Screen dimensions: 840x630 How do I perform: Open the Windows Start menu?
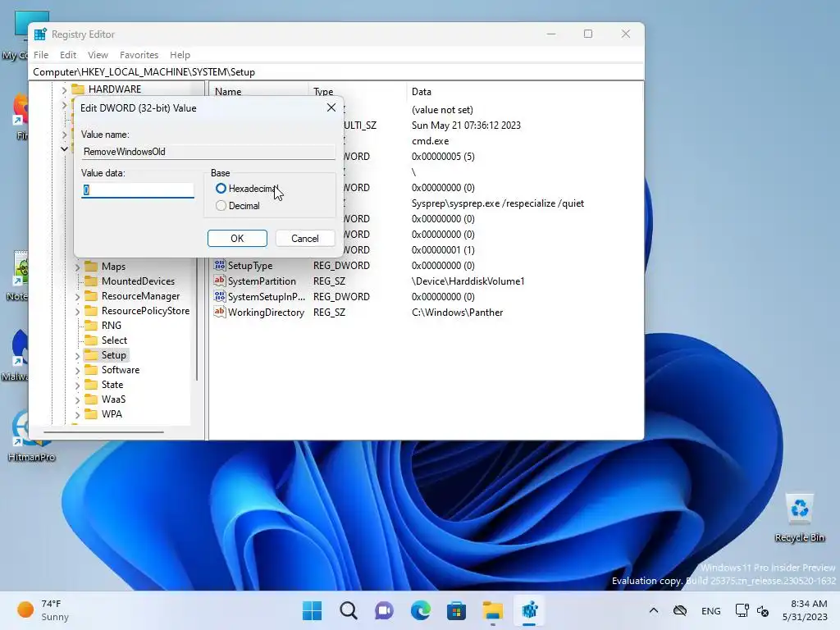[312, 610]
